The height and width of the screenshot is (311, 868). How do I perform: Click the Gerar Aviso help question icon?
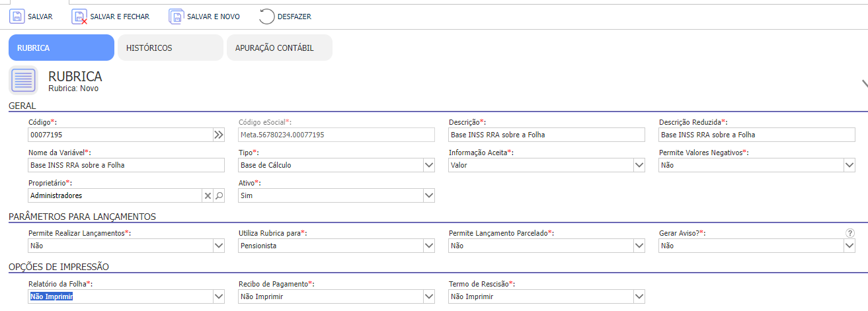pyautogui.click(x=850, y=233)
